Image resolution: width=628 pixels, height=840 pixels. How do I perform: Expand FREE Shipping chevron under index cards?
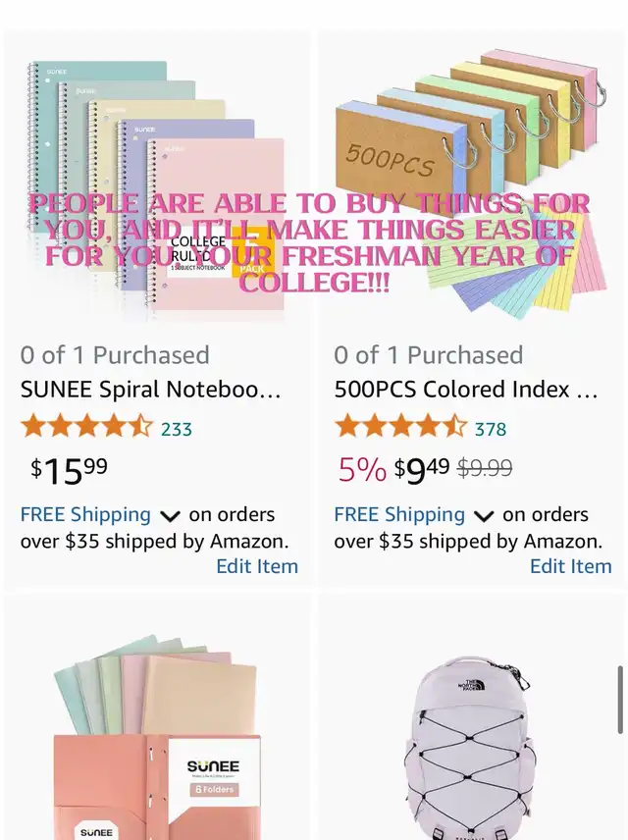tap(484, 516)
